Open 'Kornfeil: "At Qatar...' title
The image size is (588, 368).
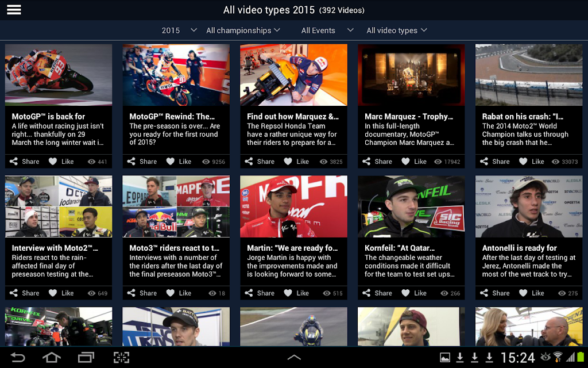tap(400, 248)
